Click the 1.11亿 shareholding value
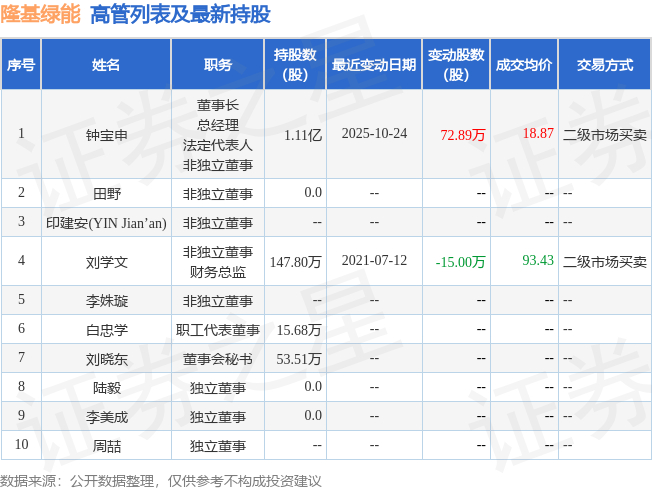Viewport: 652px width, 490px height. 303,135
